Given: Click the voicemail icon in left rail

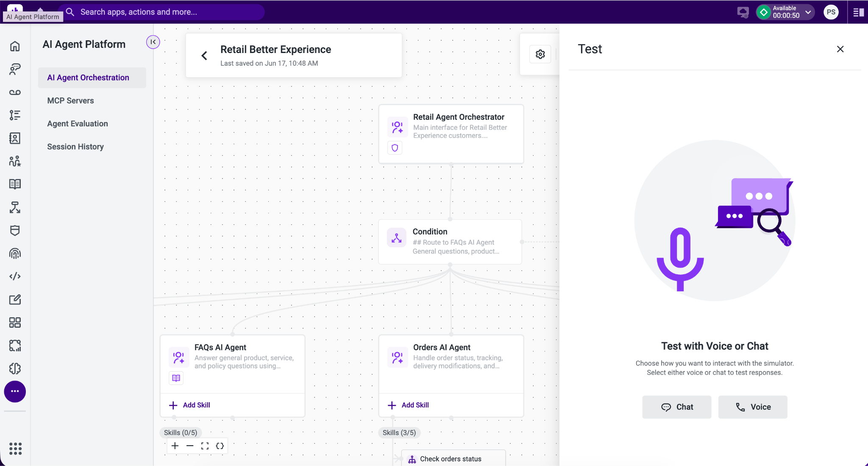Looking at the screenshot, I should click(15, 92).
